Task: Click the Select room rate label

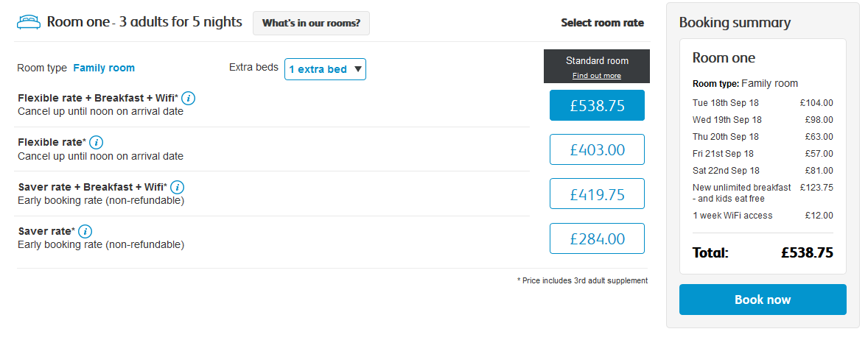Action: tap(602, 23)
